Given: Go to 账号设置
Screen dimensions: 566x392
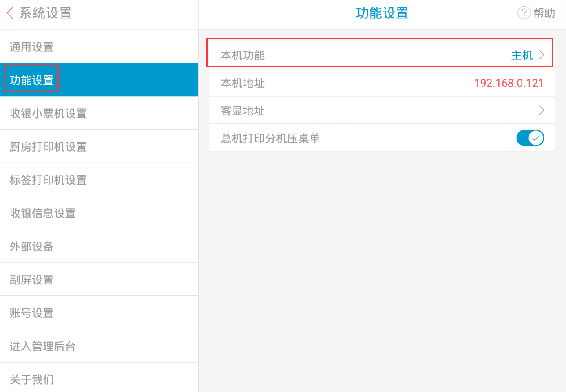Looking at the screenshot, I should (99, 313).
